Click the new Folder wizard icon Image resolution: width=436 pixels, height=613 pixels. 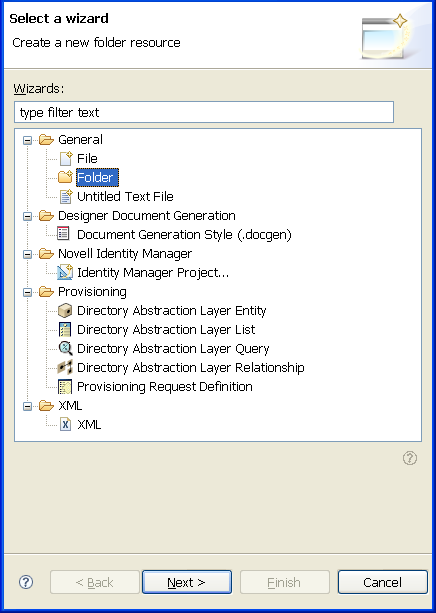(65, 177)
